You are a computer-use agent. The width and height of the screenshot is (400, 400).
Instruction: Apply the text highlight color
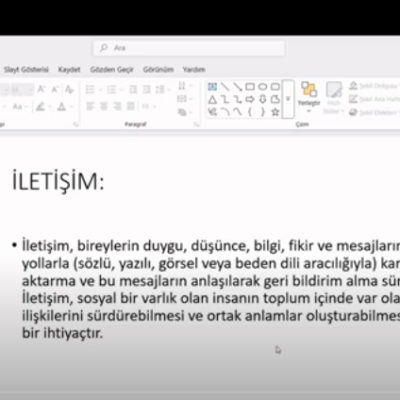40,106
